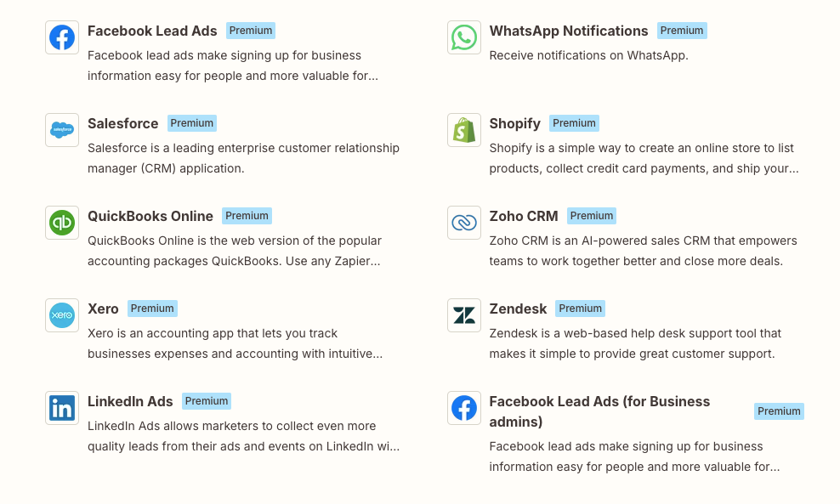The height and width of the screenshot is (504, 840).
Task: Click the Zendesk description text
Action: point(634,343)
